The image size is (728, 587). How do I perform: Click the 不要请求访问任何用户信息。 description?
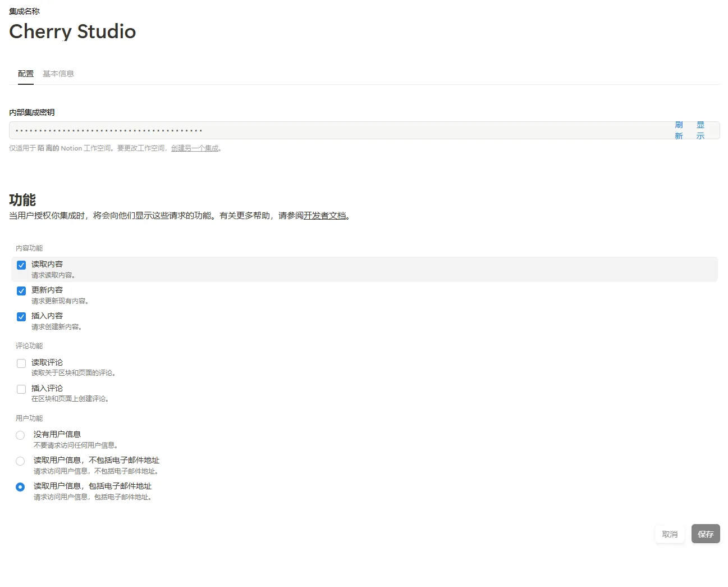click(76, 445)
